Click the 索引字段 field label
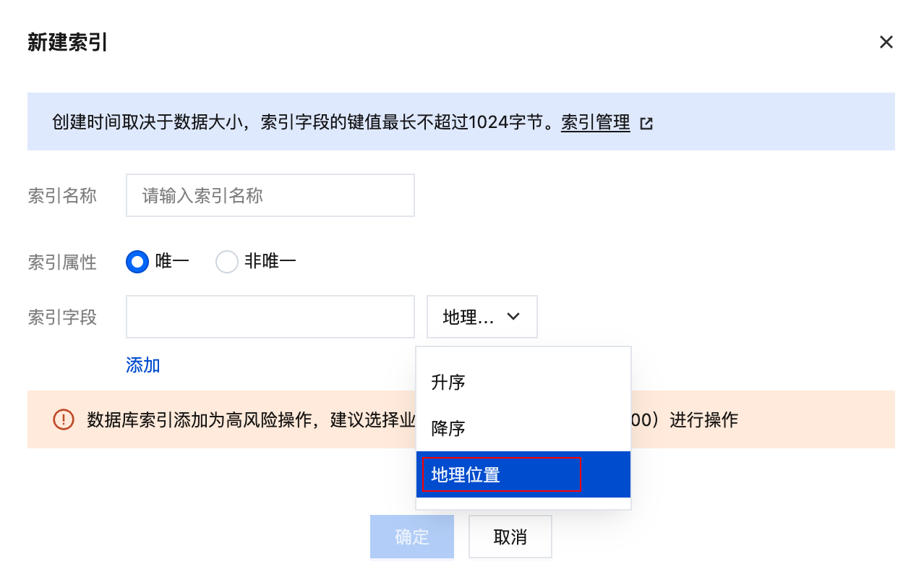924x580 pixels. pos(62,317)
